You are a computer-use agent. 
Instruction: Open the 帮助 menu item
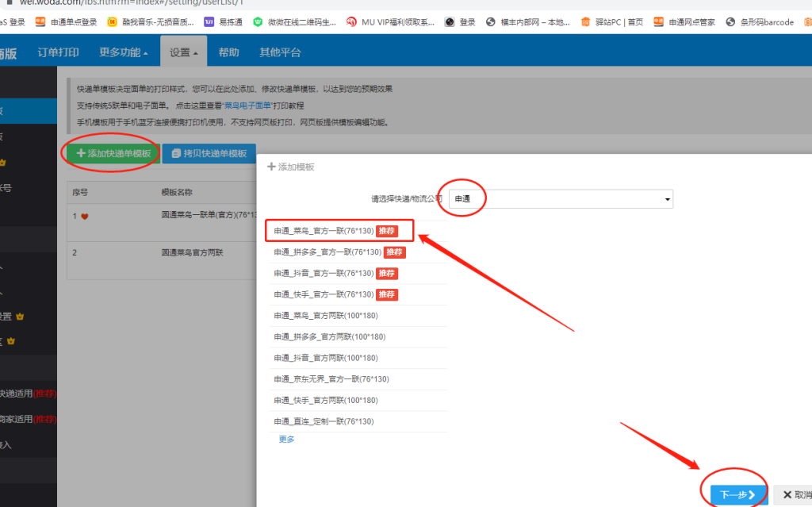228,52
